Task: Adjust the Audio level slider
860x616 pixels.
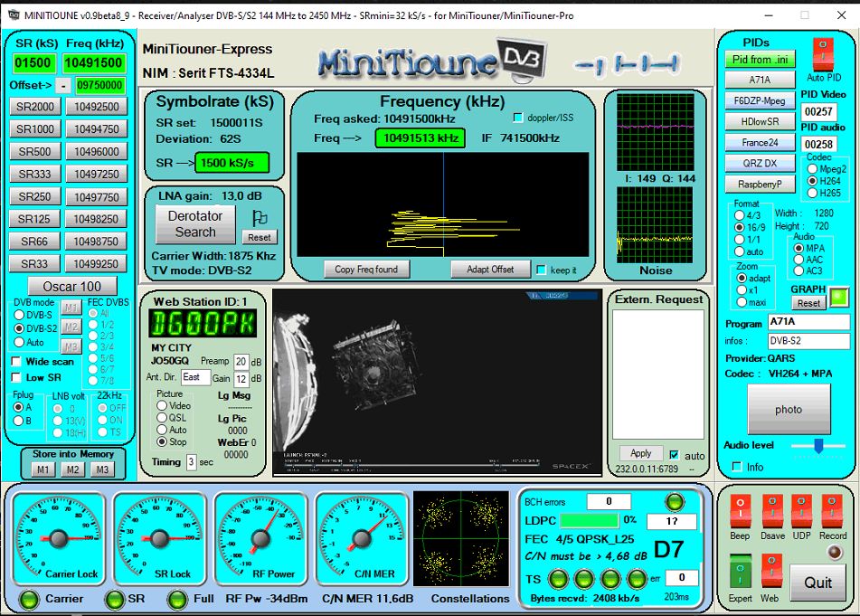Action: (x=818, y=445)
